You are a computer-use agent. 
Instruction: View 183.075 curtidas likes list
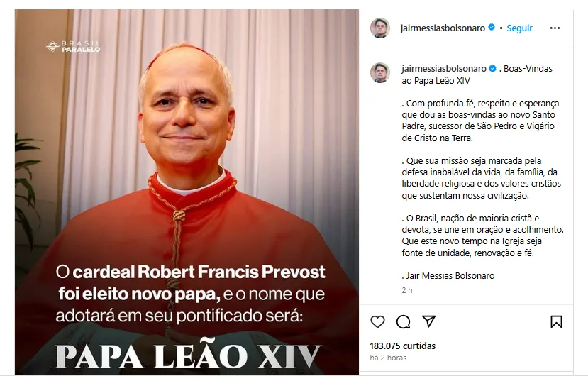tap(402, 346)
